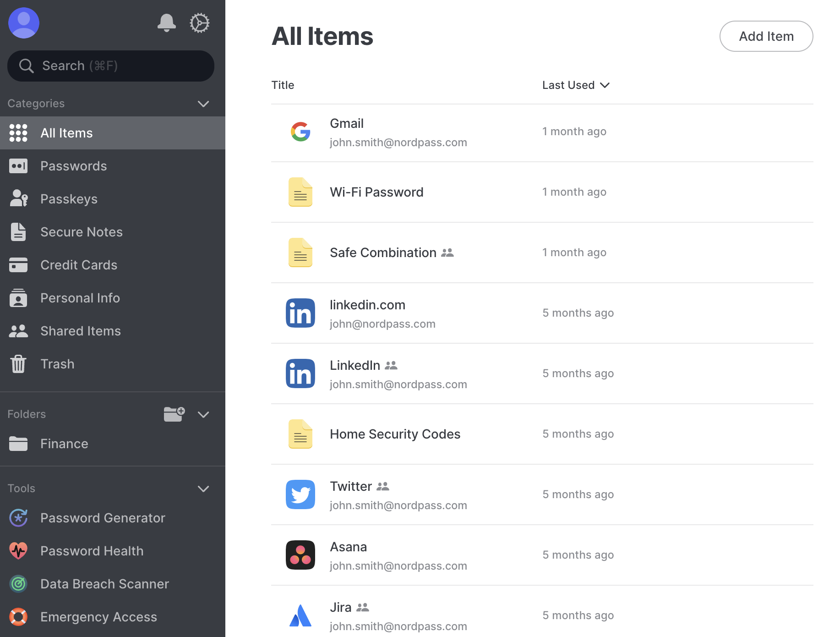Open the Finance folder
Image resolution: width=840 pixels, height=637 pixels.
(64, 443)
